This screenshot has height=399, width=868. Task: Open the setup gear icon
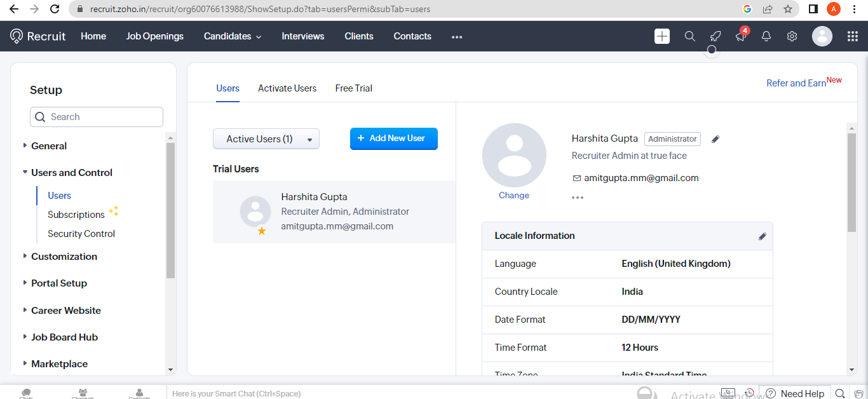click(792, 36)
